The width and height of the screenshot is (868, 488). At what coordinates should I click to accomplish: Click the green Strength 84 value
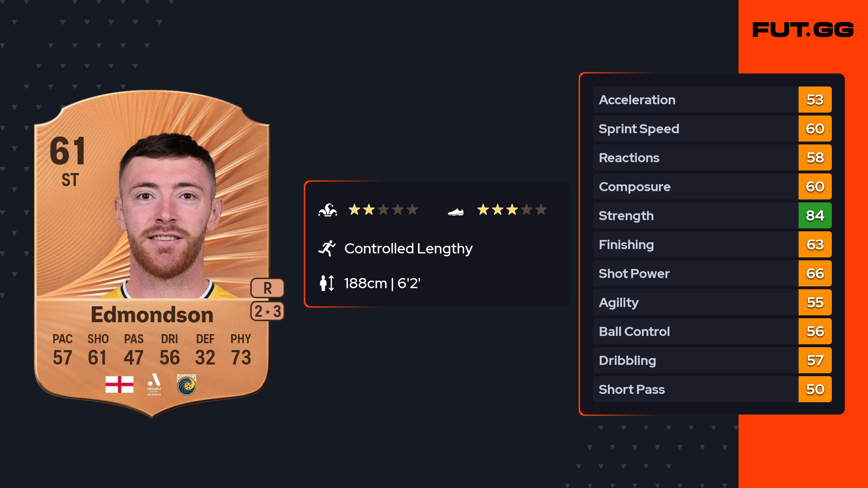tap(815, 216)
